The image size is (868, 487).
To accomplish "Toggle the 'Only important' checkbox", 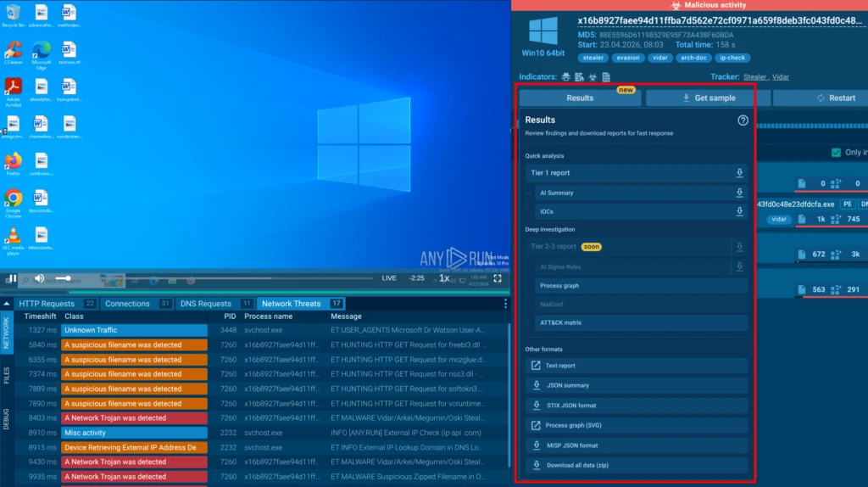I will 837,153.
